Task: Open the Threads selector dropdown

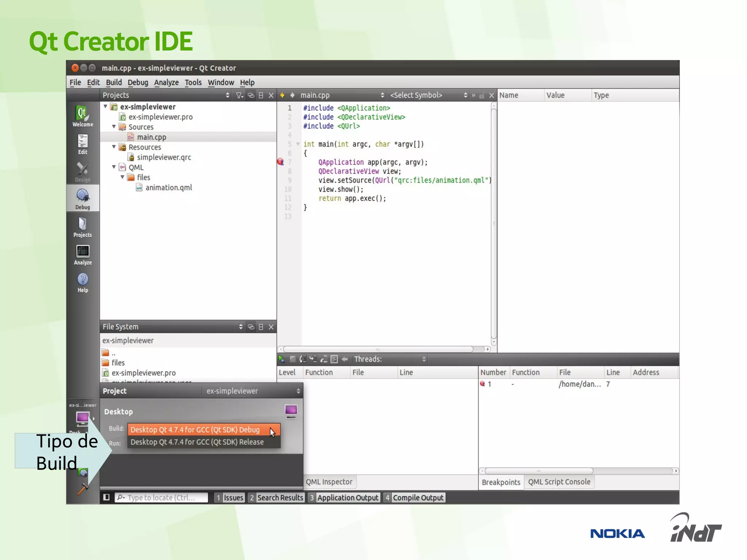Action: [x=424, y=359]
